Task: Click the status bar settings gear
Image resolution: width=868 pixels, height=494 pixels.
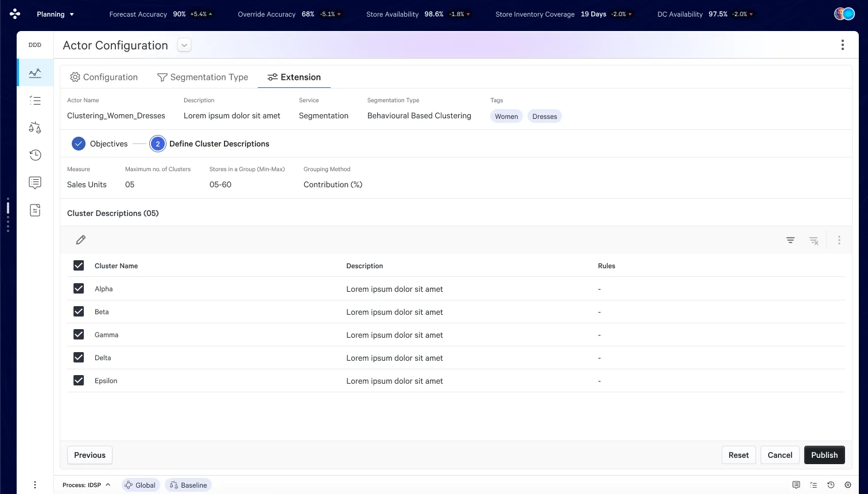Action: (x=848, y=485)
